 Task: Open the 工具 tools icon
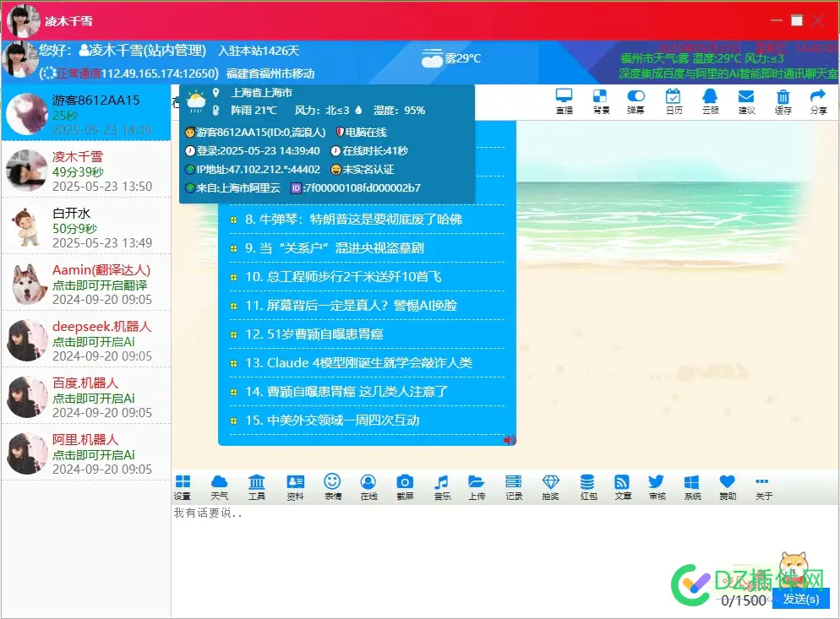tap(257, 487)
